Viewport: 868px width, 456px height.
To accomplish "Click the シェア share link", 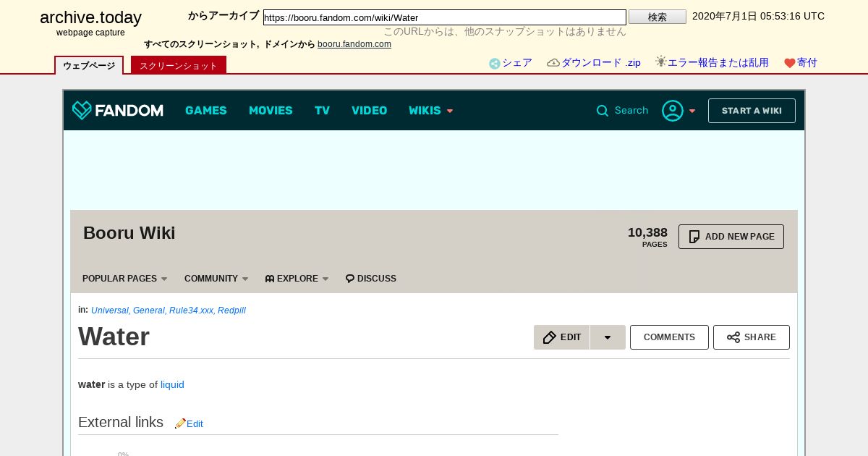I will pyautogui.click(x=517, y=63).
